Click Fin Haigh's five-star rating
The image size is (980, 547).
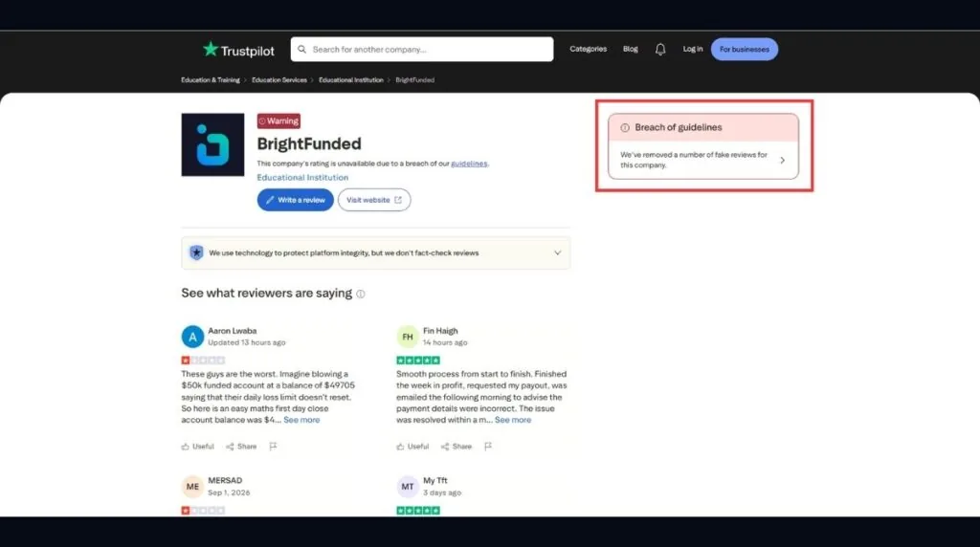[x=418, y=361]
